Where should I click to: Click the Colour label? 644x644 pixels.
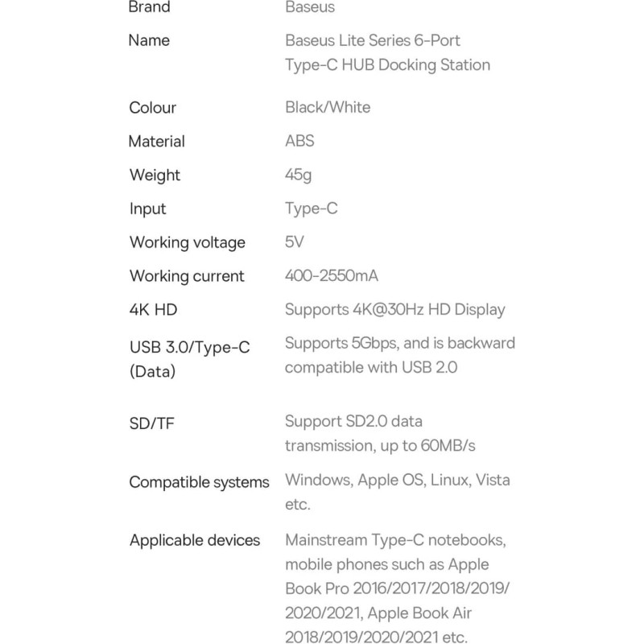[152, 108]
